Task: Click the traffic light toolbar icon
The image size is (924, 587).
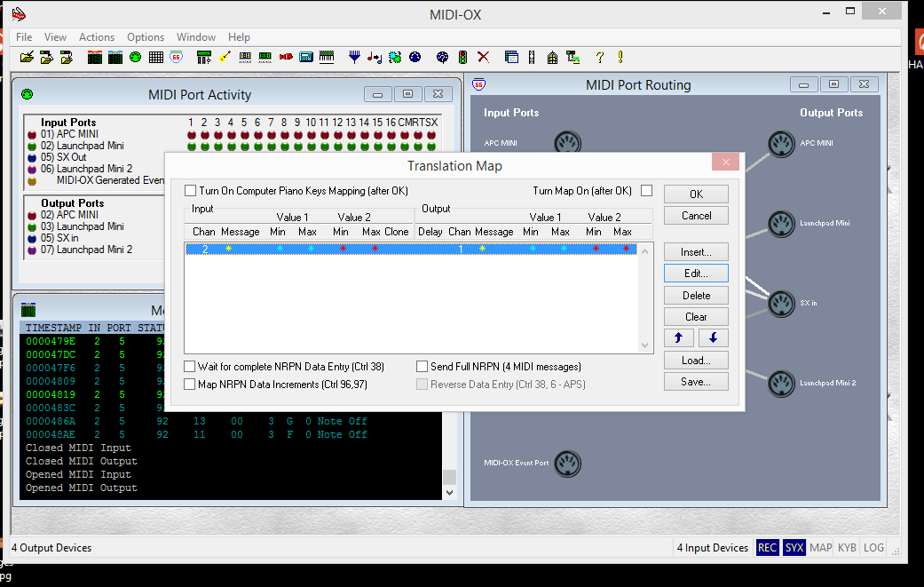Action: point(462,57)
